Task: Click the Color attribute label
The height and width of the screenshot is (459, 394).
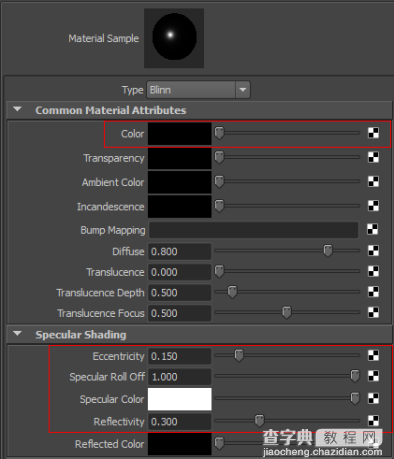Action: pos(133,134)
